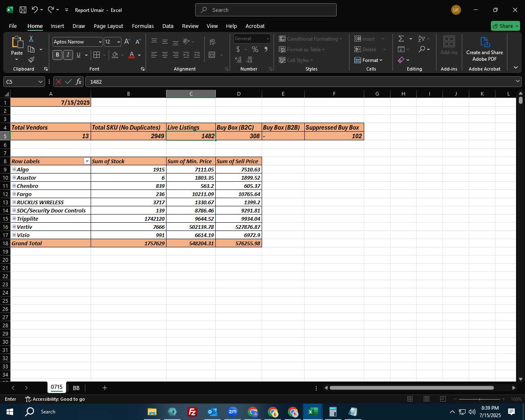Open the Name Box dropdown arrow
Viewport: 525px width, 420px height.
click(40, 82)
